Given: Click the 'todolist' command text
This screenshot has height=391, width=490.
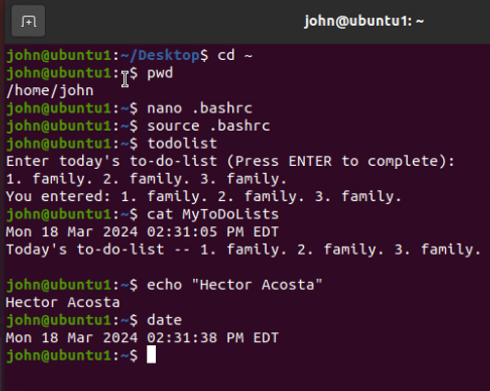Looking at the screenshot, I should point(182,144).
